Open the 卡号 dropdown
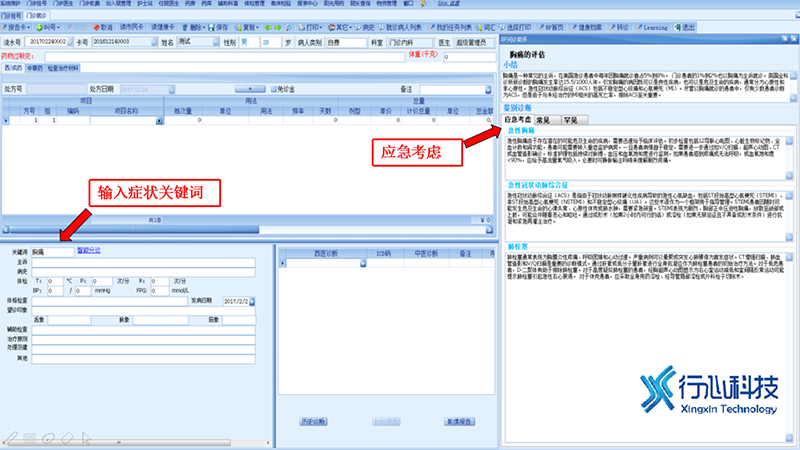The height and width of the screenshot is (450, 800). tap(154, 42)
